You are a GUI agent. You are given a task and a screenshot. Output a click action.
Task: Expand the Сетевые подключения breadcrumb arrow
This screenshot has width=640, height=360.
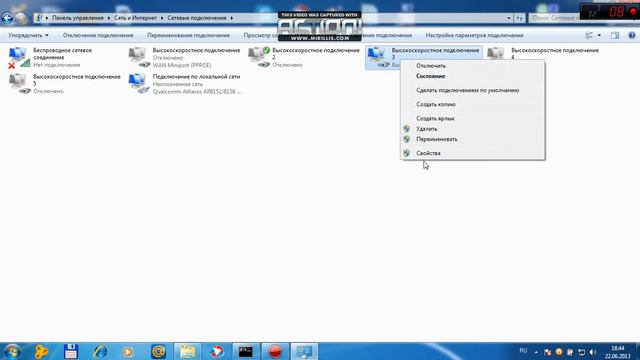pyautogui.click(x=231, y=18)
